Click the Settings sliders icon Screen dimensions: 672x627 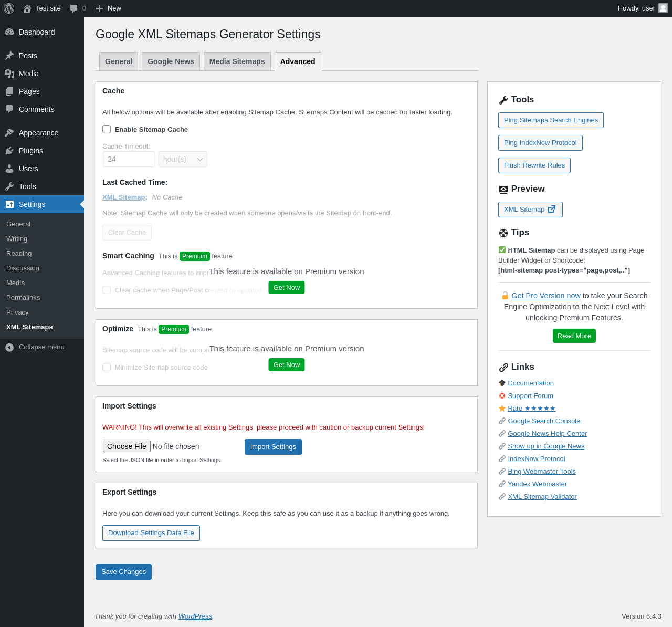click(9, 204)
